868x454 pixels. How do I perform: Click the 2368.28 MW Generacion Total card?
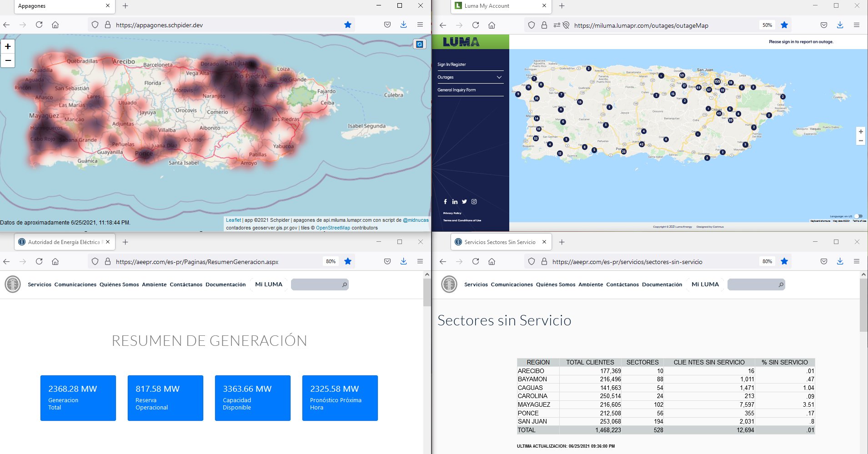pyautogui.click(x=78, y=398)
